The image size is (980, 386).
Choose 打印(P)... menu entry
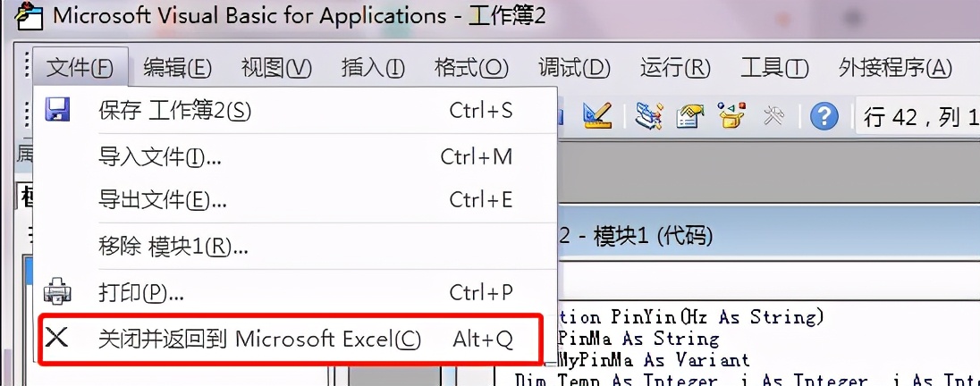point(295,291)
